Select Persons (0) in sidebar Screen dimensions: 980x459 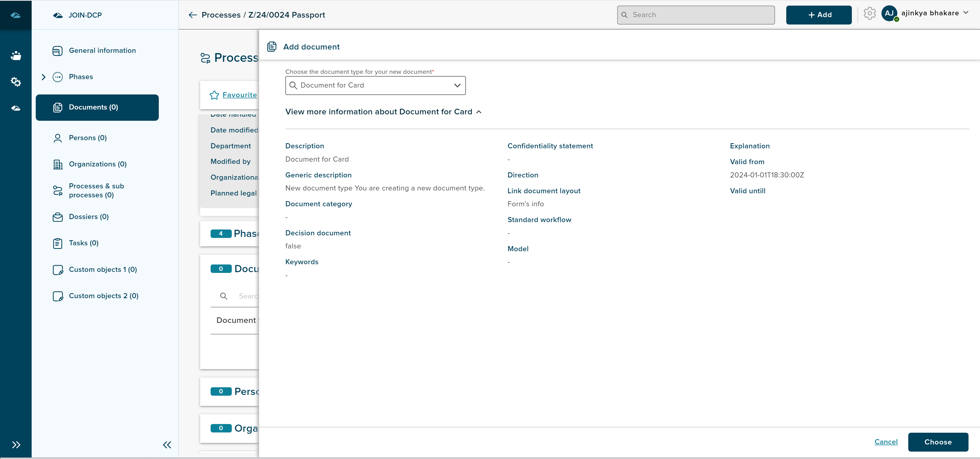(88, 138)
